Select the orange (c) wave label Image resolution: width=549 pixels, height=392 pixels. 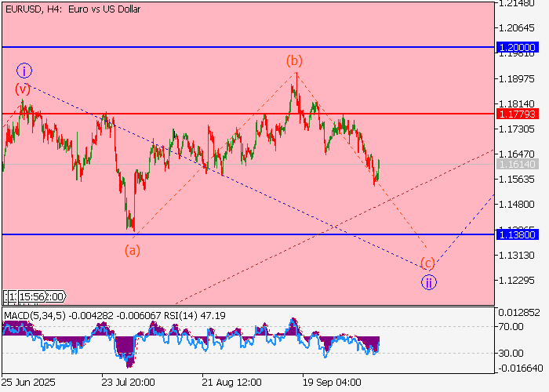[427, 263]
